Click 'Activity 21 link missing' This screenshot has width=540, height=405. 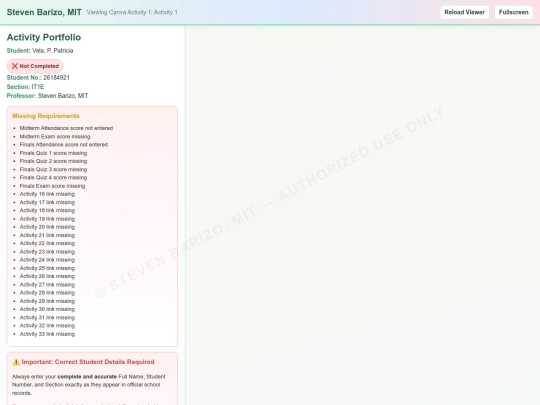47,235
